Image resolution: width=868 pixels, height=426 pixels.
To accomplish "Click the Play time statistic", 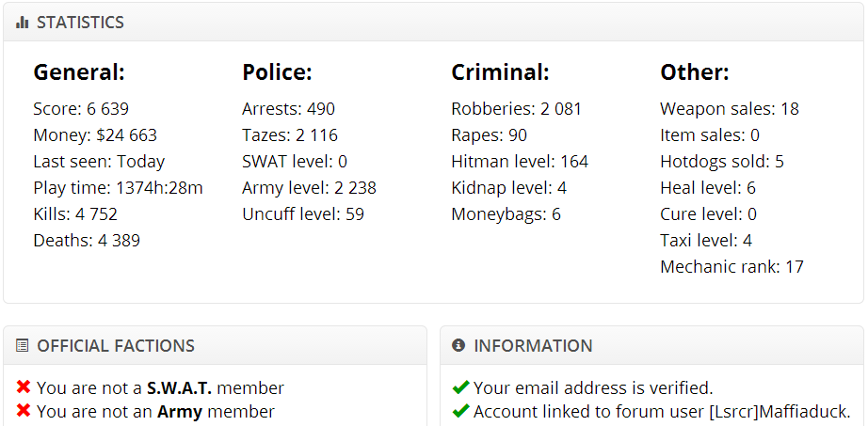I will pos(118,188).
